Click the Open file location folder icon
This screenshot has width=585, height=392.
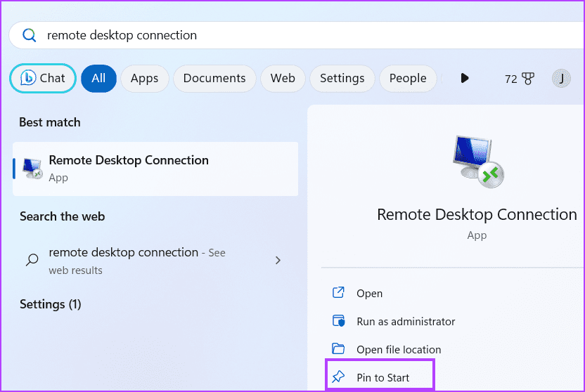pyautogui.click(x=338, y=348)
